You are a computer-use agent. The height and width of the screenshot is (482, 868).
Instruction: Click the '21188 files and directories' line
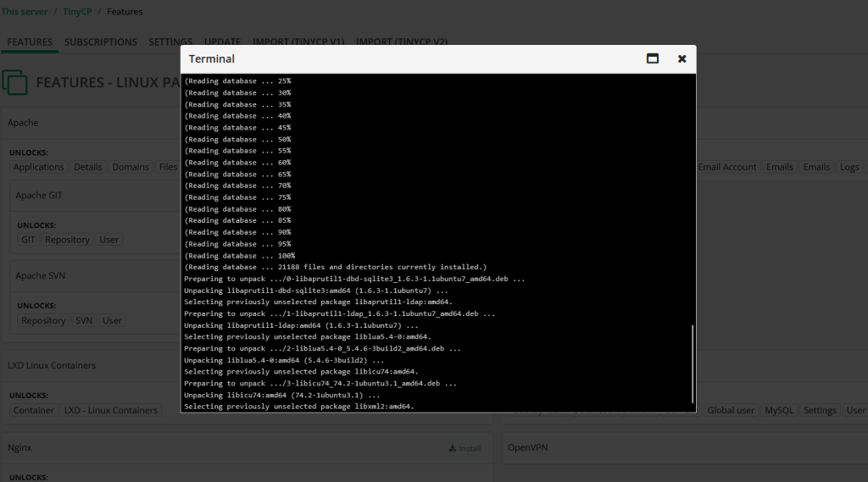click(336, 268)
